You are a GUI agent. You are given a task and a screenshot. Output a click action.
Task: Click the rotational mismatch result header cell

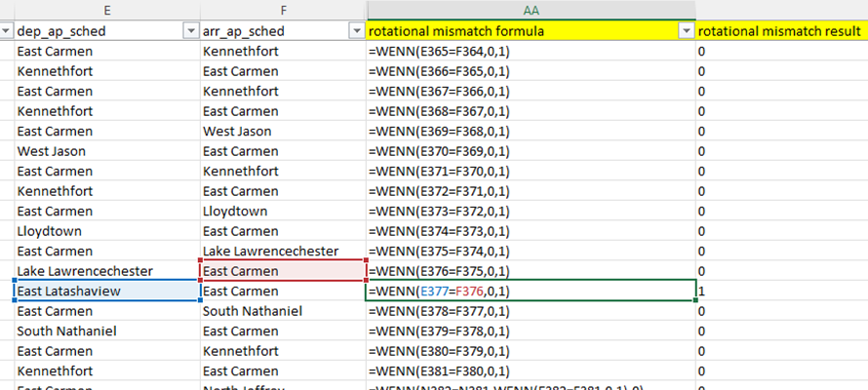pyautogui.click(x=781, y=31)
